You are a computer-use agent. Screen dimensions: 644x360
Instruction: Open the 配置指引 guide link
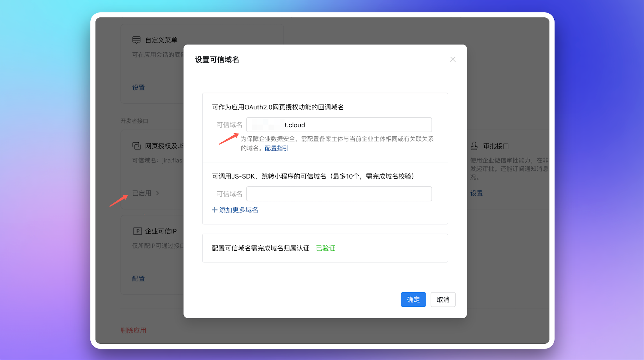click(276, 148)
